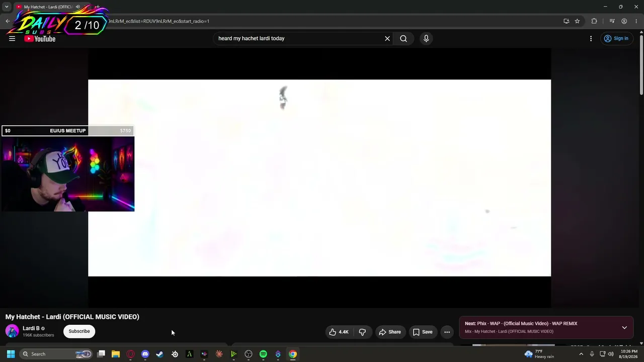Open the Windows Start menu
This screenshot has height=362, width=644.
[11, 354]
